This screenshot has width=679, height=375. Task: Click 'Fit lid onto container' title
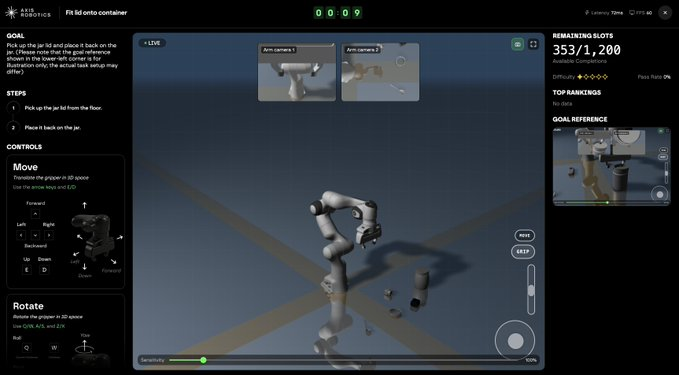96,13
